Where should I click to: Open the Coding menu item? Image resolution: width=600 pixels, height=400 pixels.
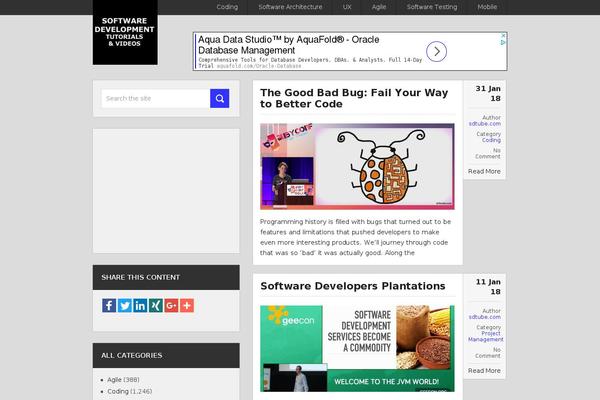[x=227, y=7]
